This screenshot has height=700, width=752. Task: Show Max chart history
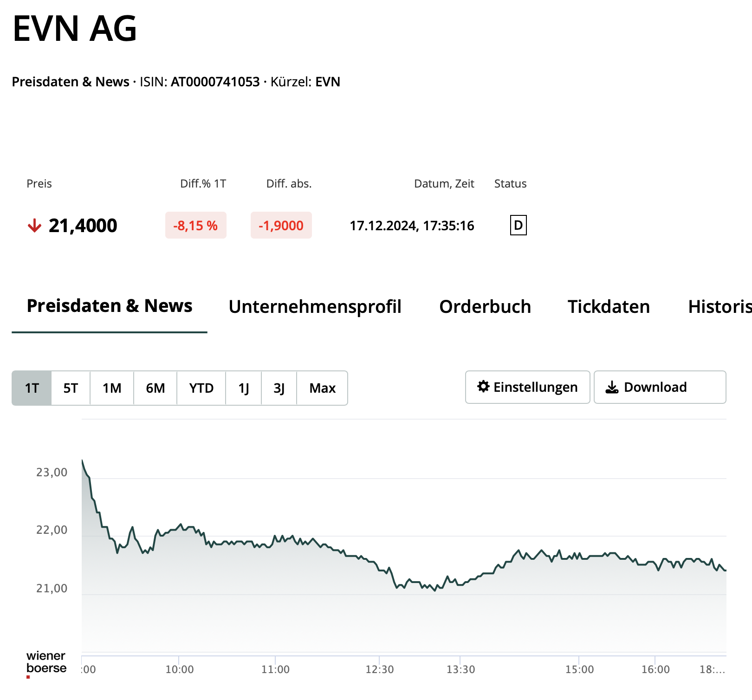tap(322, 388)
